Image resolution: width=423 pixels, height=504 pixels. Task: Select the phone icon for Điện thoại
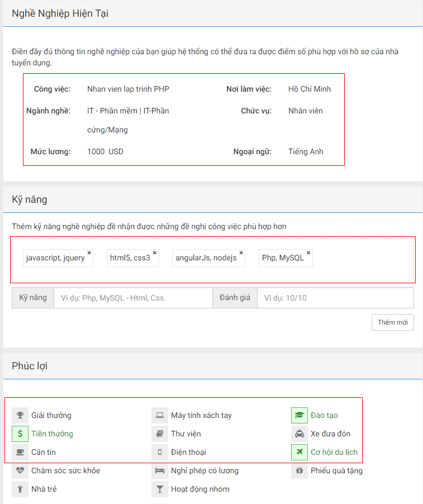point(160,452)
